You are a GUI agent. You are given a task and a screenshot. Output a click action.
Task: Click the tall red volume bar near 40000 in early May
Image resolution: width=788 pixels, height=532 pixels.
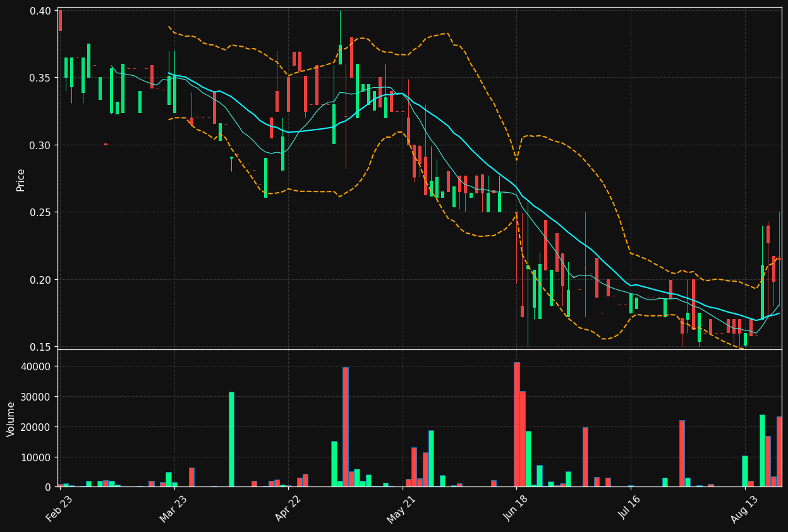pos(346,426)
